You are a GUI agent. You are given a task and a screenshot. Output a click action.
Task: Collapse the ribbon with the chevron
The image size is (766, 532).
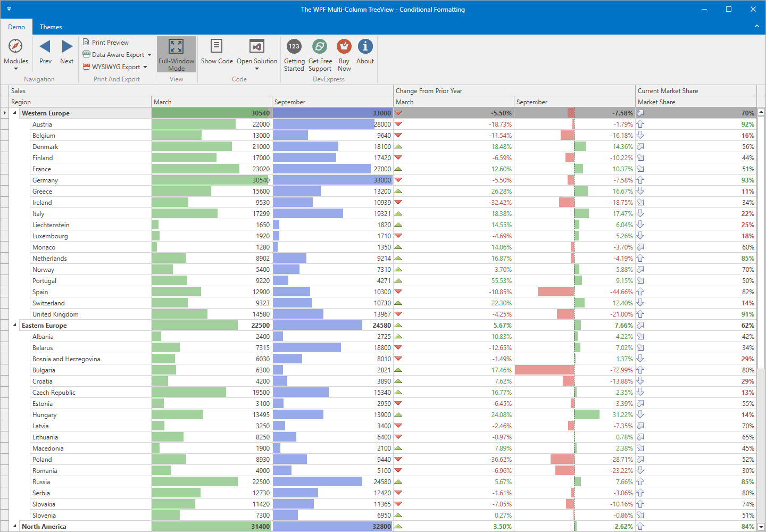(x=757, y=26)
